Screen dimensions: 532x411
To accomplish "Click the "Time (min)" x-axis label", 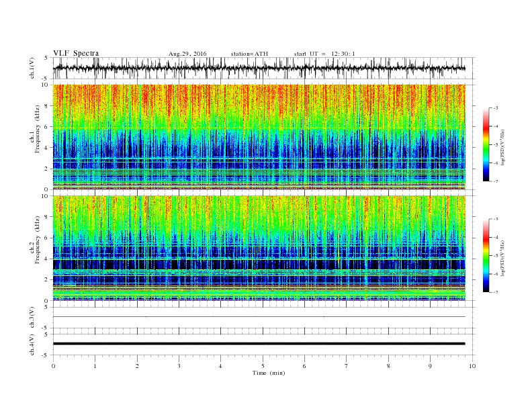I will pos(269,373).
